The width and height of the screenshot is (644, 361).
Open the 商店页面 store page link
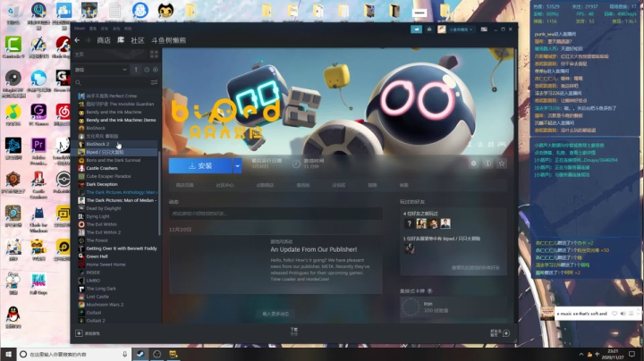click(185, 185)
